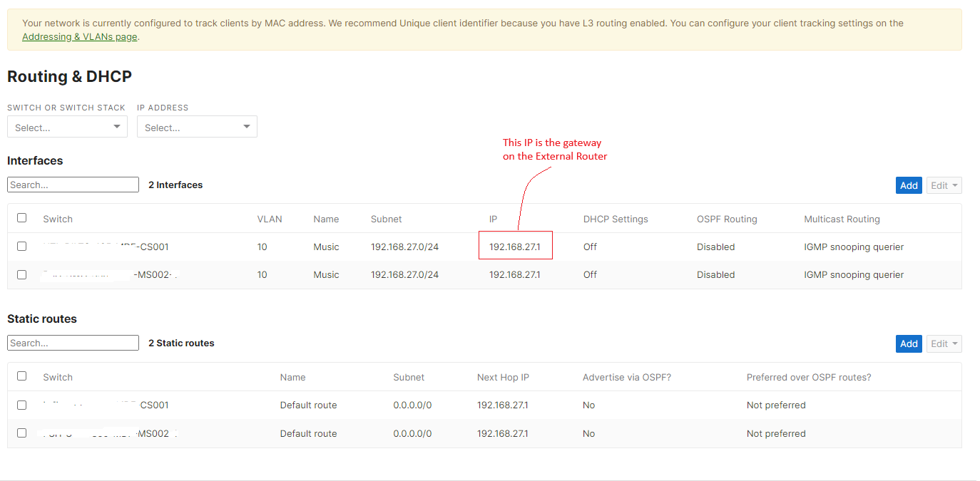
Task: Click the highlighted gateway IP 192.168.27.1
Action: 515,246
